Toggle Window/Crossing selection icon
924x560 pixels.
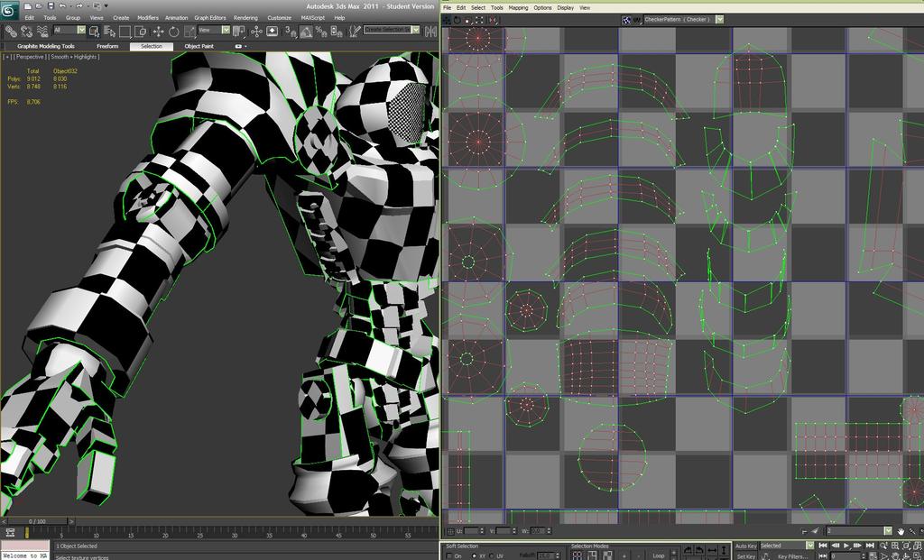click(x=140, y=32)
